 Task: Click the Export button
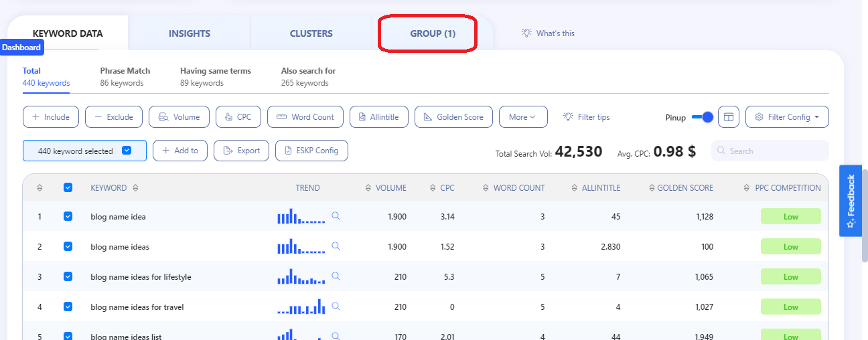241,151
